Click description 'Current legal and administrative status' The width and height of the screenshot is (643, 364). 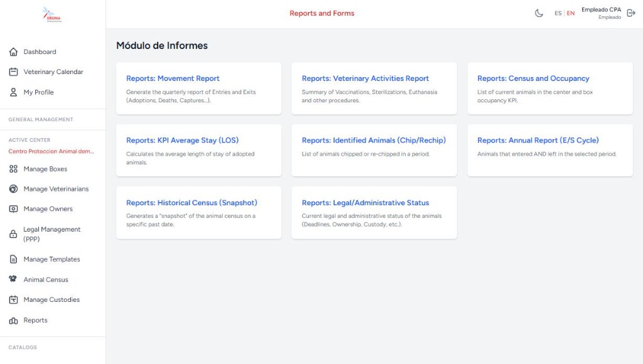coord(372,220)
